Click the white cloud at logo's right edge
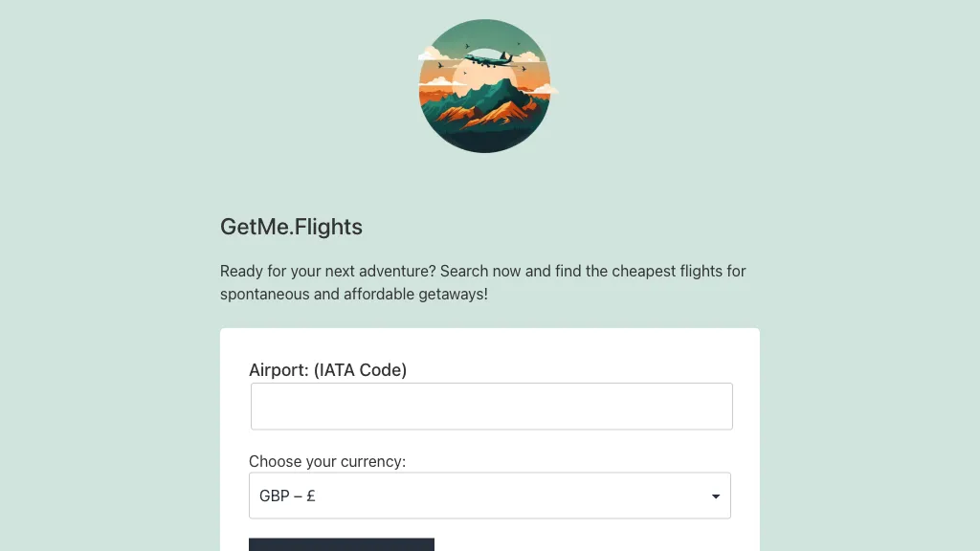 tap(545, 90)
